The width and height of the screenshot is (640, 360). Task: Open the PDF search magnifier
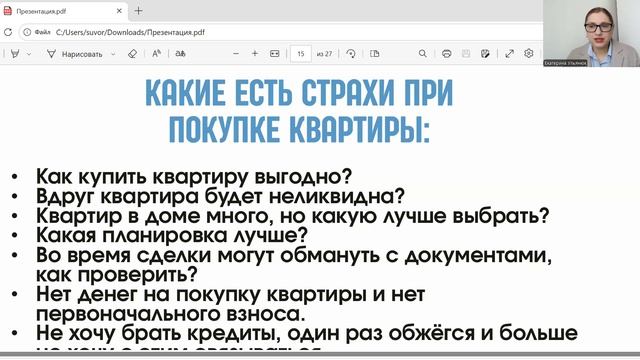point(422,53)
